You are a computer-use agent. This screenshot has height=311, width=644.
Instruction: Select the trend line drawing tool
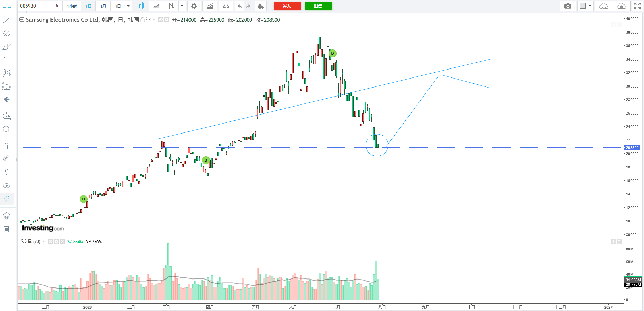tap(7, 20)
